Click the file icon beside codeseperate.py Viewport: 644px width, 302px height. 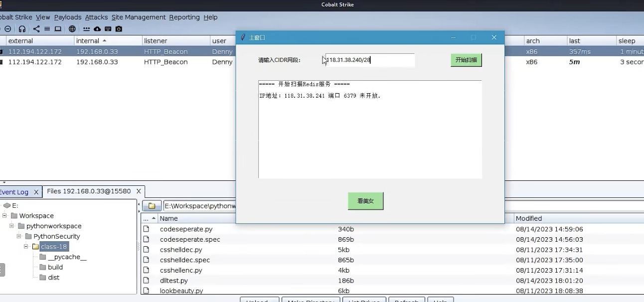pos(147,229)
